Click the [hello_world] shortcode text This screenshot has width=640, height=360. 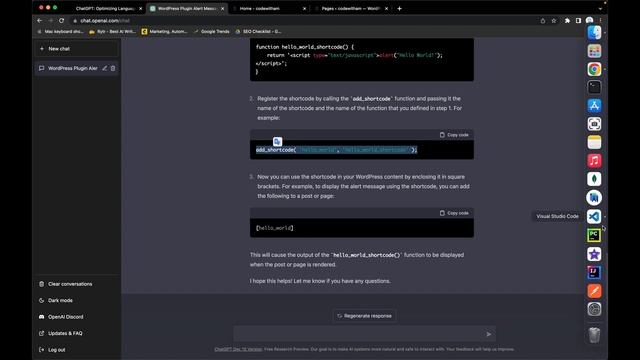click(275, 228)
